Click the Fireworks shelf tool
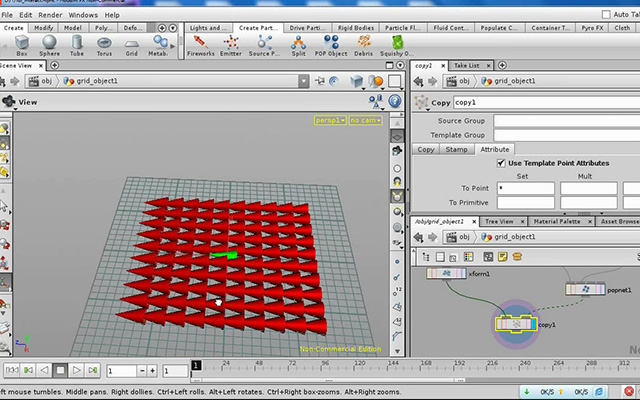The width and height of the screenshot is (640, 400). (x=200, y=45)
